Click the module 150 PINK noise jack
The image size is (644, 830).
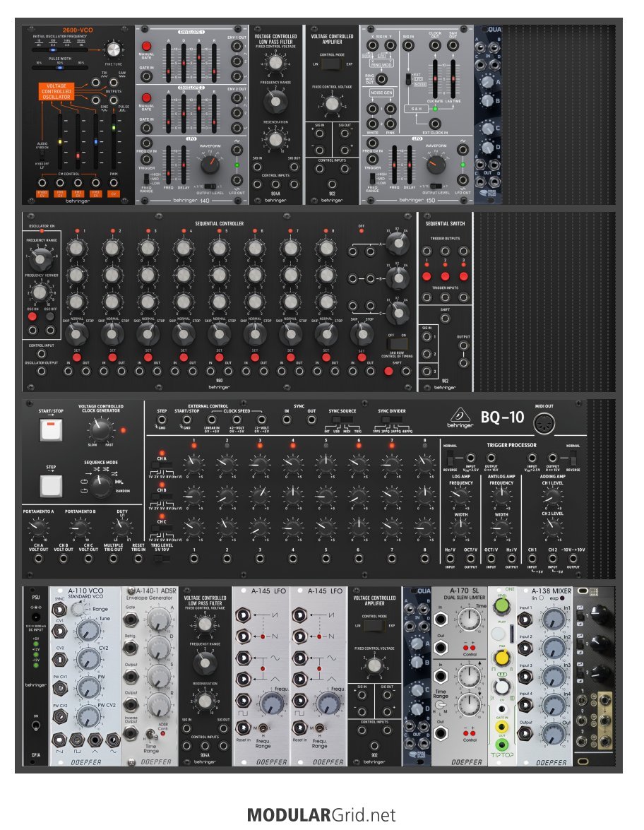[x=390, y=124]
